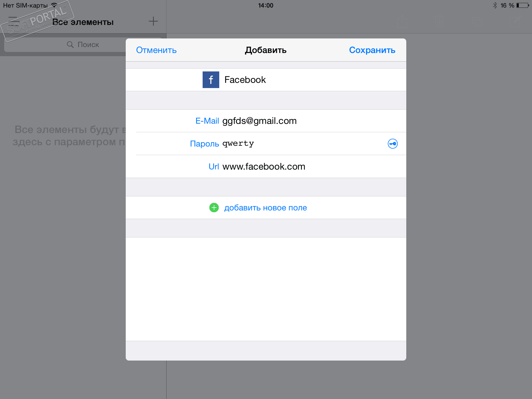Edit the Url field www.facebook.com
The image size is (532, 399).
[266, 167]
